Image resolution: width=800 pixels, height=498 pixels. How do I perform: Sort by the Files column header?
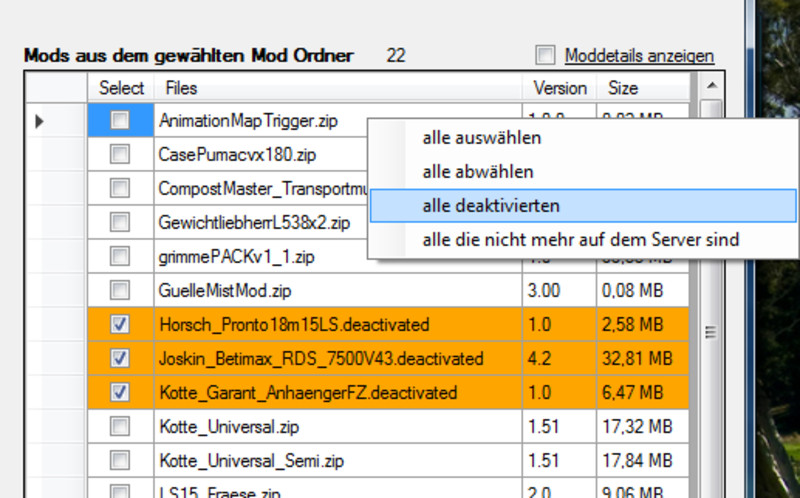click(x=338, y=88)
